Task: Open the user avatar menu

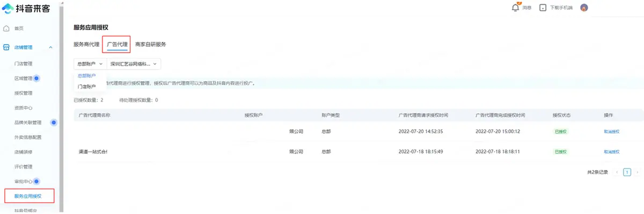Action: tap(584, 8)
